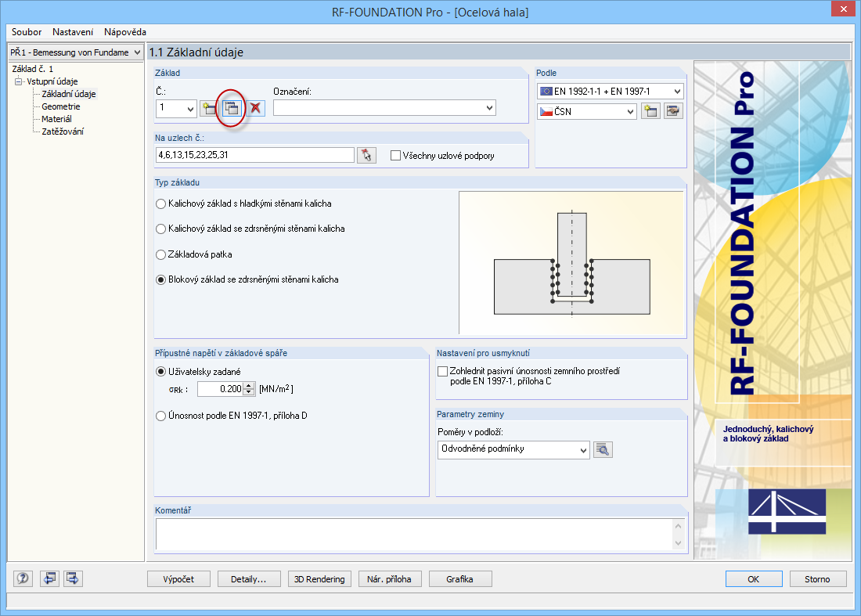The image size is (861, 616).
Task: Select Zatěžování in the tree
Action: 63,131
